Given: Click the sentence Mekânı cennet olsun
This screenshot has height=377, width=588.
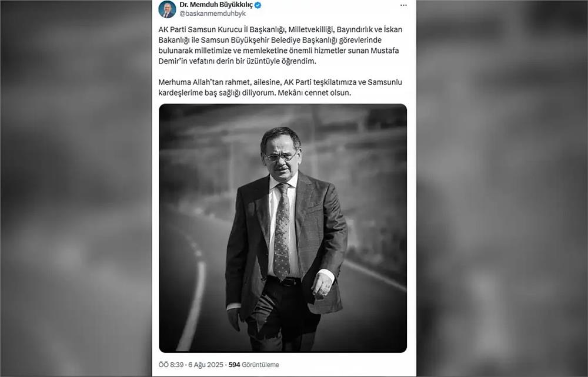Looking at the screenshot, I should coord(314,93).
